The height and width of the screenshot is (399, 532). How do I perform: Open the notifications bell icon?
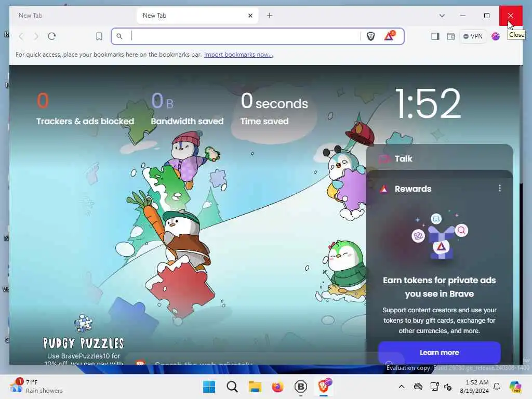pos(497,387)
